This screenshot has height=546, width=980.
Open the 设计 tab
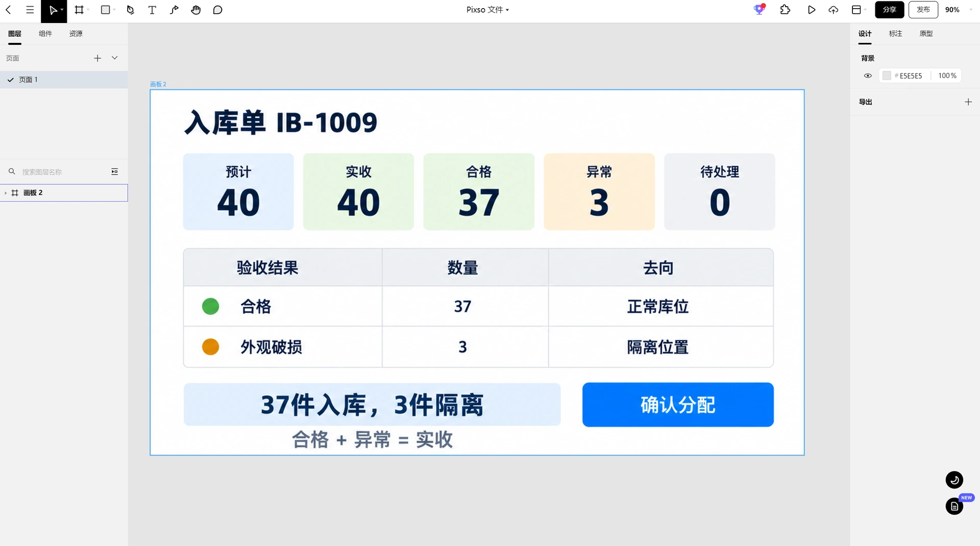[x=865, y=34]
